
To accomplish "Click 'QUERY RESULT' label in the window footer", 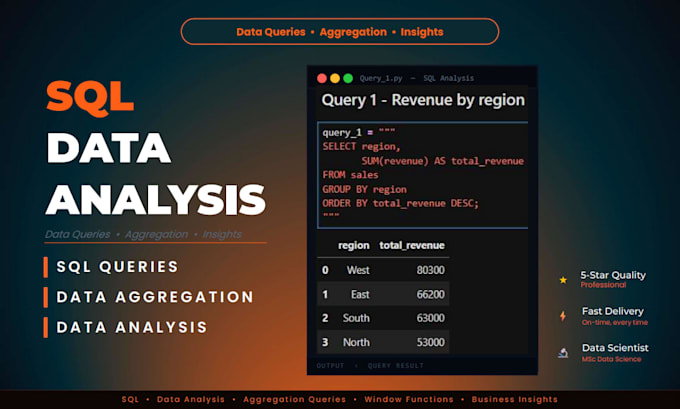I will (396, 366).
